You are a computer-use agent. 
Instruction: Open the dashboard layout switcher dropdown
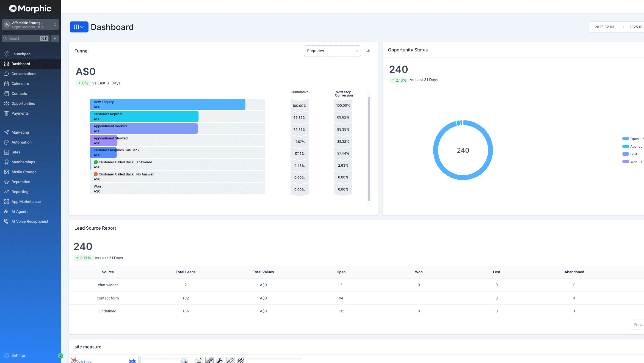pyautogui.click(x=79, y=27)
